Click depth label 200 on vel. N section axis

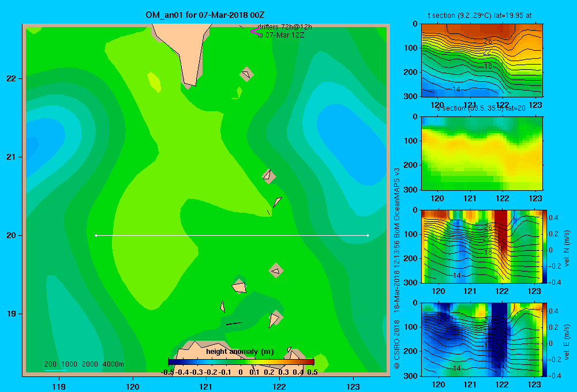[411, 258]
